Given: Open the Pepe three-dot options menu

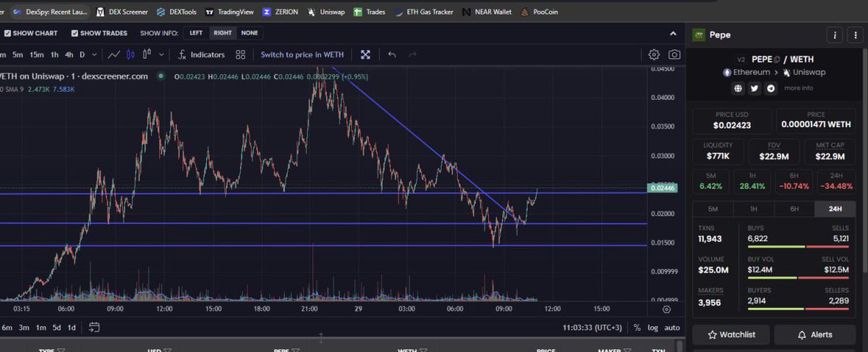Looking at the screenshot, I should coord(855,35).
